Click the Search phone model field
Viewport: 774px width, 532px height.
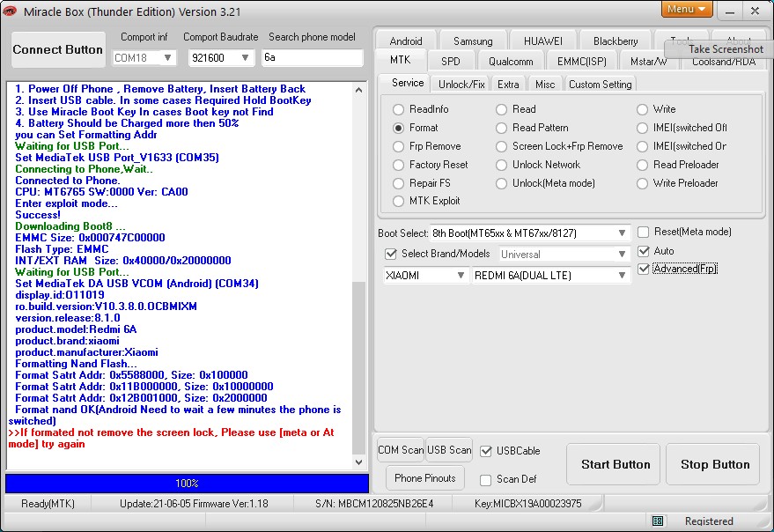pyautogui.click(x=312, y=58)
